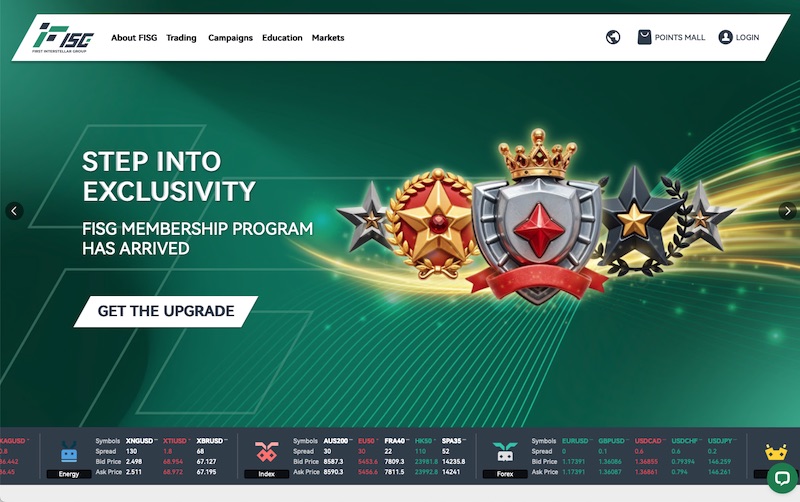This screenshot has height=502, width=800.
Task: Go to previous banner slide
Action: click(x=14, y=211)
